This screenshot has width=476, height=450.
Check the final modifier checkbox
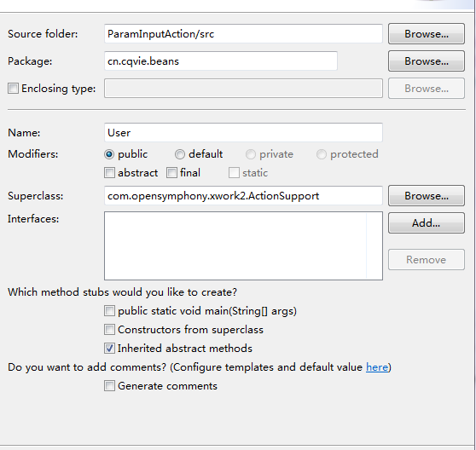[171, 173]
